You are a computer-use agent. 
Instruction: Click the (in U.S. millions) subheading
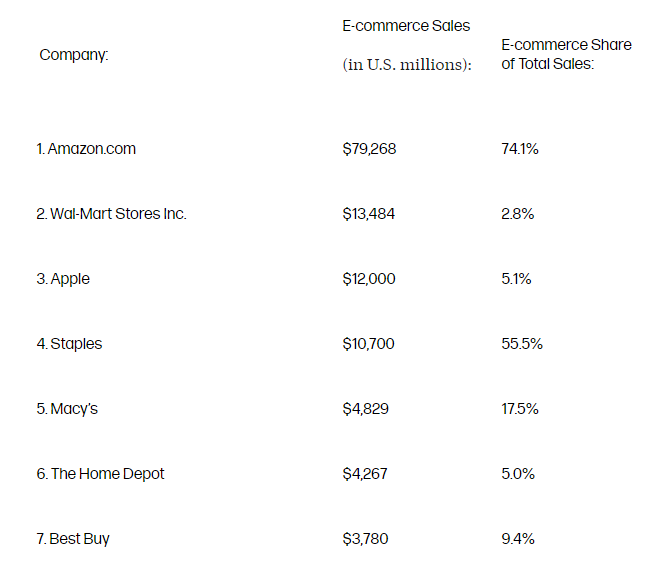[407, 65]
